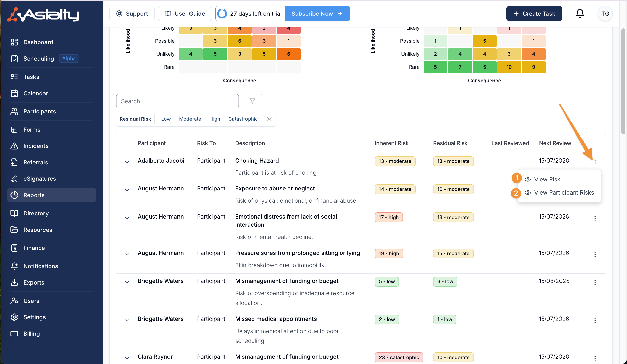Toggle the High residual risk filter

(x=215, y=119)
